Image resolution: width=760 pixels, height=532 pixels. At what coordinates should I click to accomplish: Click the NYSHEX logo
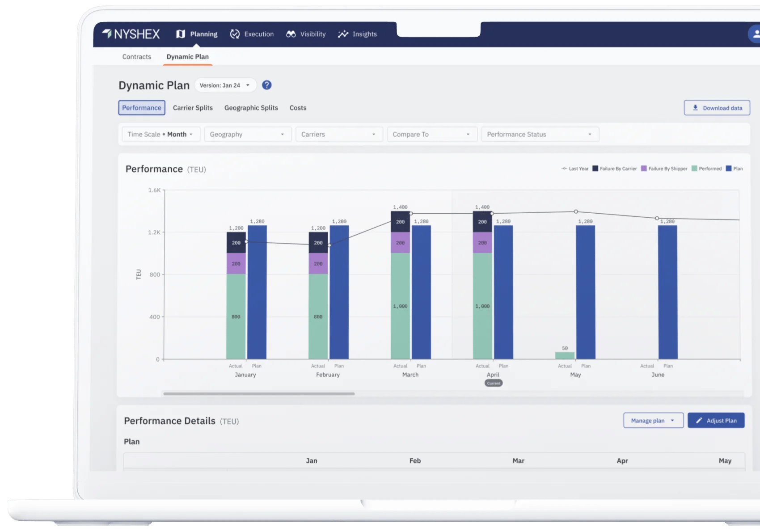pyautogui.click(x=131, y=34)
